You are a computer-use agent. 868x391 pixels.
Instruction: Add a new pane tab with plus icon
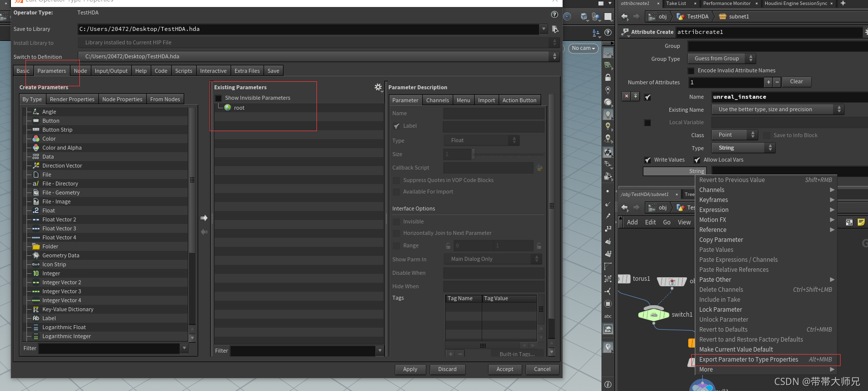(x=843, y=3)
